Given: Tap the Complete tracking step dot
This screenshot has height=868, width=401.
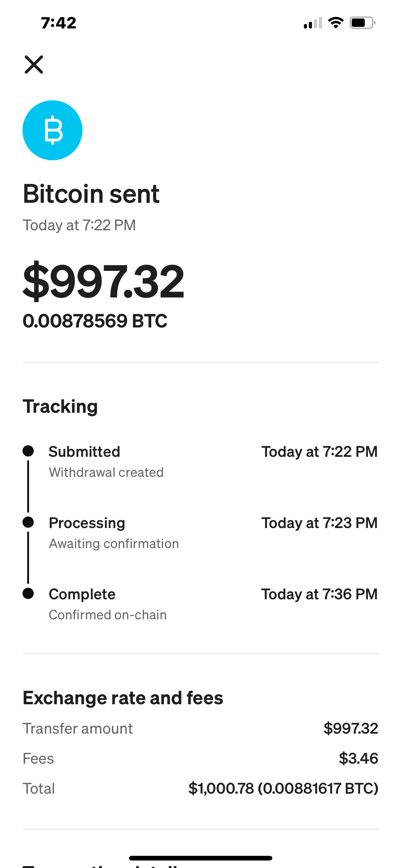Looking at the screenshot, I should point(28,593).
